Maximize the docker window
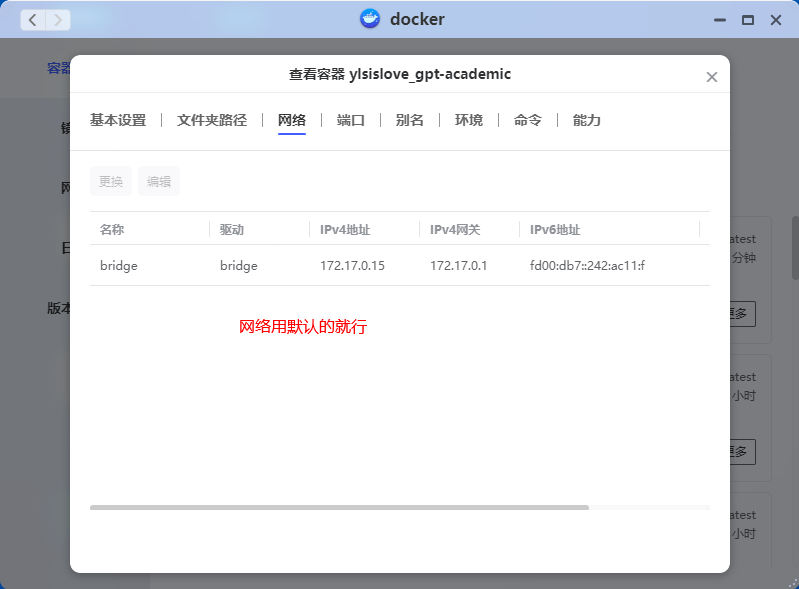Image resolution: width=799 pixels, height=589 pixels. click(x=747, y=20)
